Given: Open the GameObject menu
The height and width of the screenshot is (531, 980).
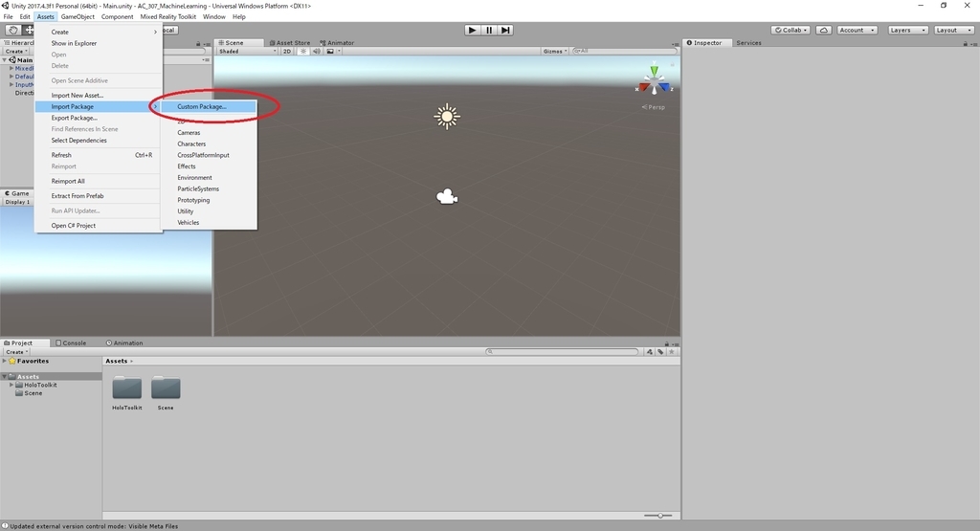Looking at the screenshot, I should pyautogui.click(x=78, y=17).
